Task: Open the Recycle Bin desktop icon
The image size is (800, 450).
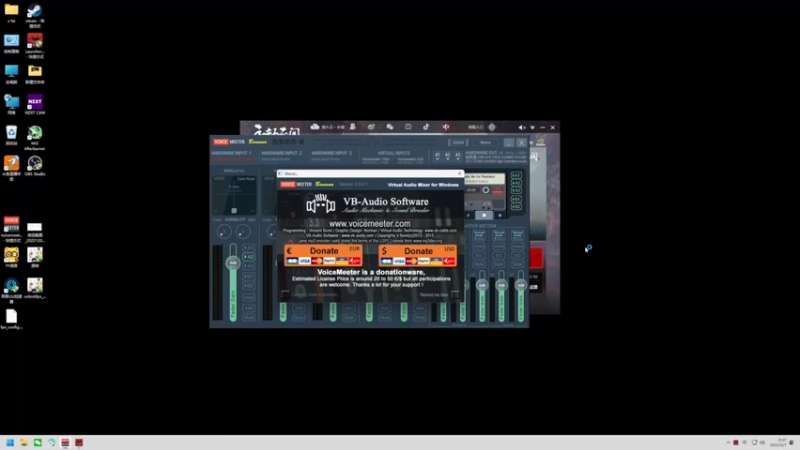Action: click(x=11, y=136)
